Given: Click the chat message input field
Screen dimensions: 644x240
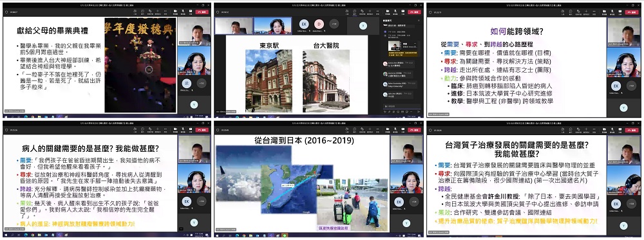Looking at the screenshot, I should [x=402, y=106].
